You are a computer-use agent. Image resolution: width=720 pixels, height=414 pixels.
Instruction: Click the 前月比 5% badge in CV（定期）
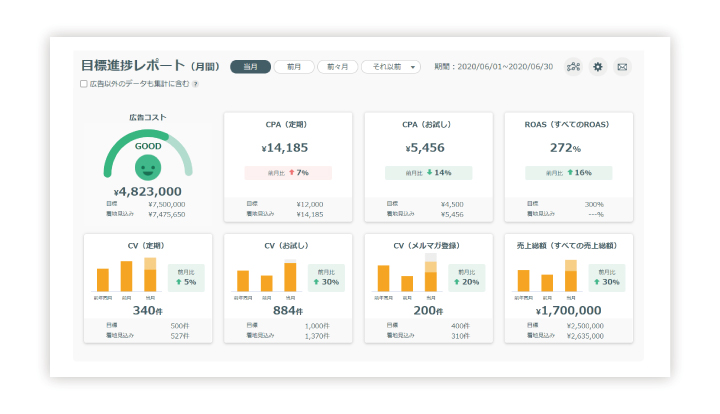[x=187, y=277]
